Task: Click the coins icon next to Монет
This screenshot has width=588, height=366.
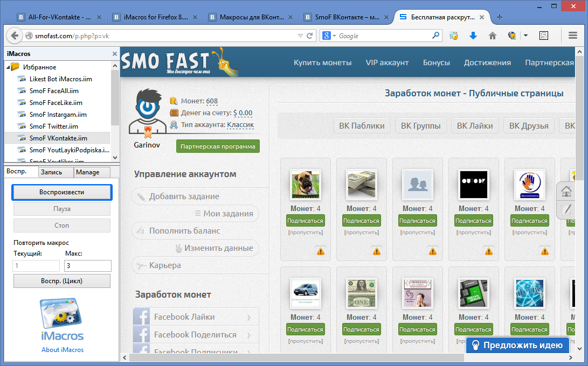Action: (x=174, y=101)
